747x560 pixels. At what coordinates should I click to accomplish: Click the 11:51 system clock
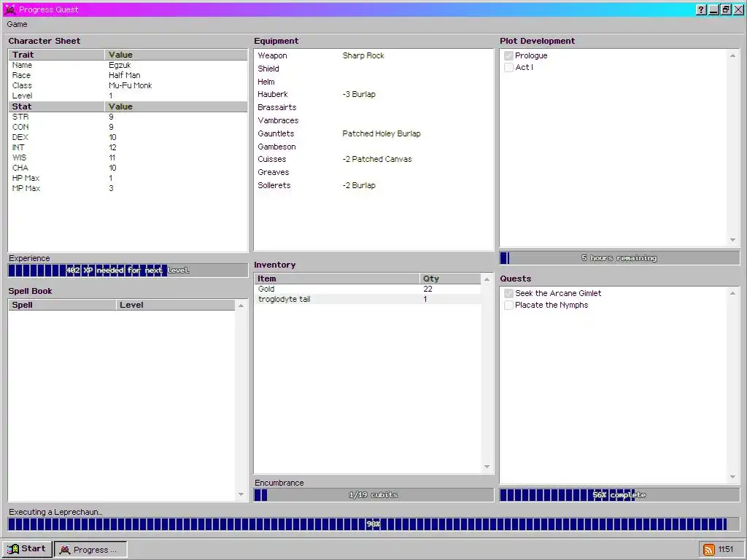(726, 550)
